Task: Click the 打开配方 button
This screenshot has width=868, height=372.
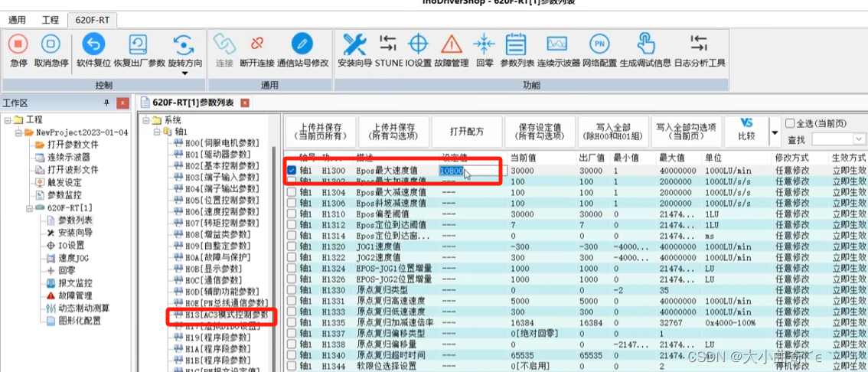Action: (467, 132)
